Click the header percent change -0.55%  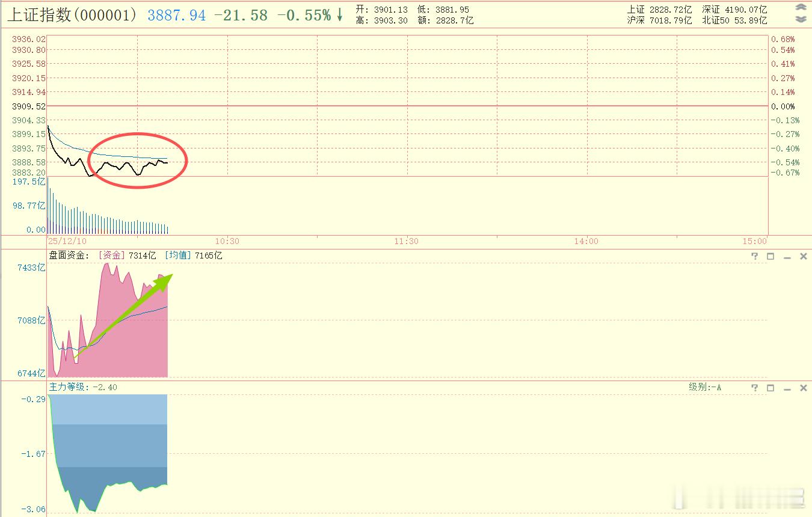[304, 16]
